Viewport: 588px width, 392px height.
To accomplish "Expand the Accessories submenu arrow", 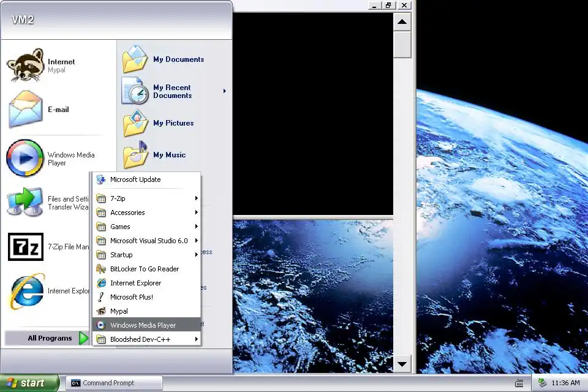I will (x=196, y=213).
